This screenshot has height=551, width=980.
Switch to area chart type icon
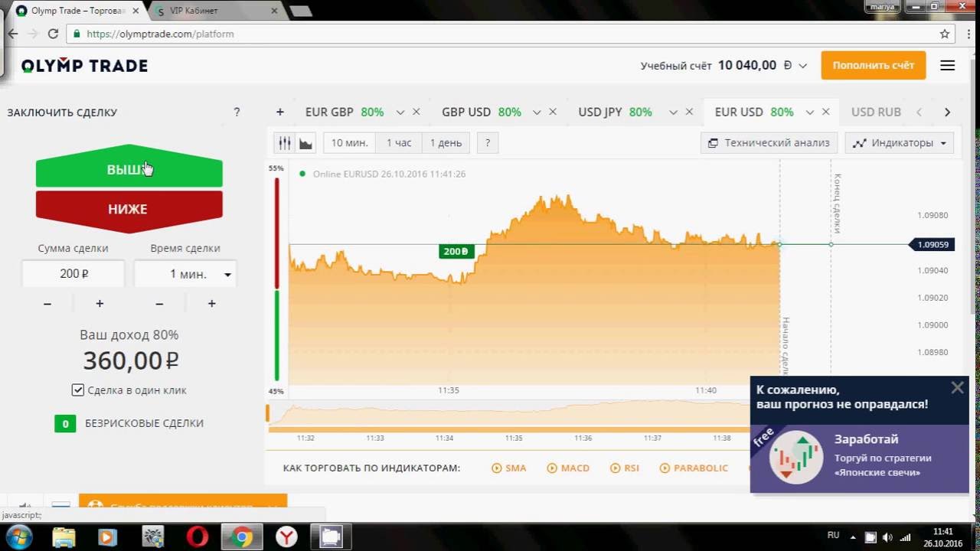tap(305, 143)
